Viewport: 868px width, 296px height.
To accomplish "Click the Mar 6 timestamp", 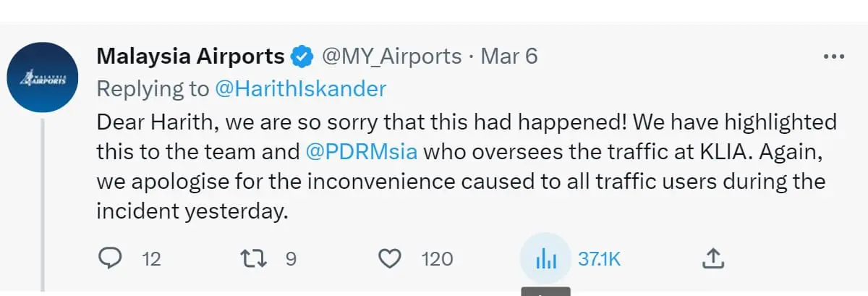I will 509,56.
